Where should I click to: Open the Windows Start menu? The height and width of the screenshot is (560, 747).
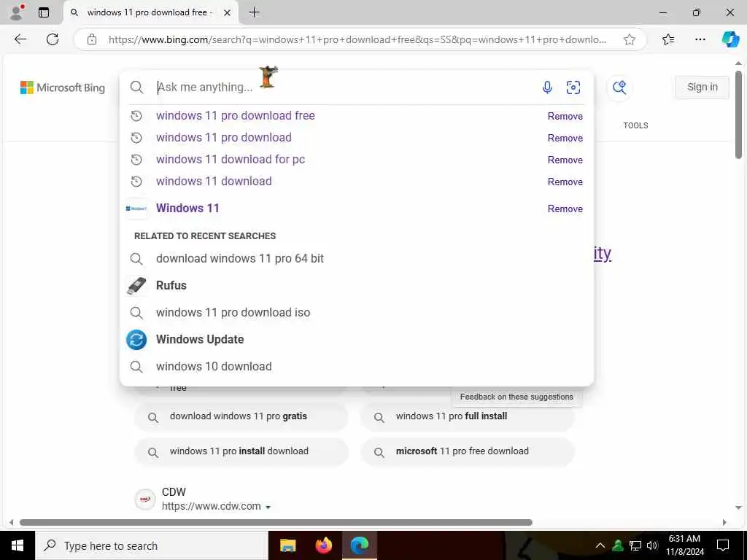[18, 545]
